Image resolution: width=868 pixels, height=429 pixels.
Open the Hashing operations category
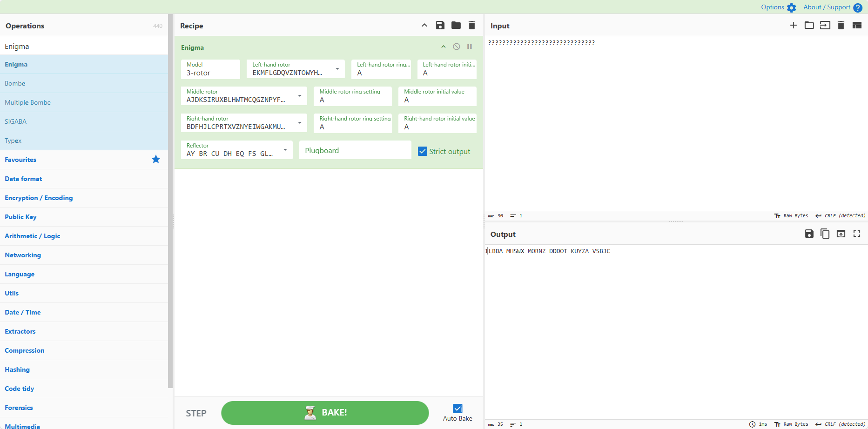point(17,369)
